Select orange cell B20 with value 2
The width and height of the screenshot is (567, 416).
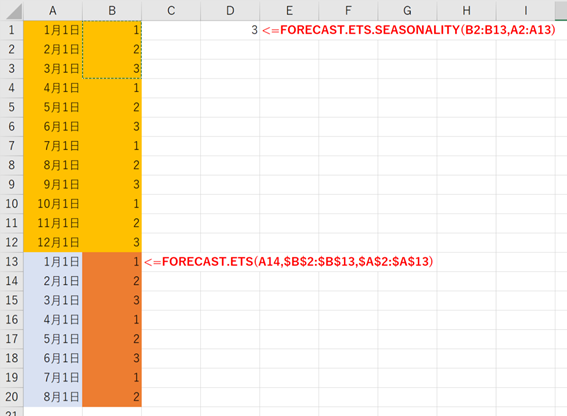pyautogui.click(x=112, y=397)
